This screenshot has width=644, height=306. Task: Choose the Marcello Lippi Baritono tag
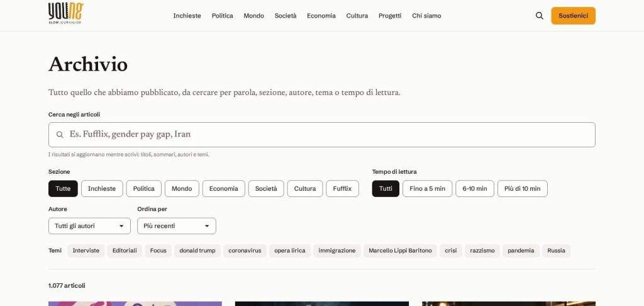(x=400, y=251)
